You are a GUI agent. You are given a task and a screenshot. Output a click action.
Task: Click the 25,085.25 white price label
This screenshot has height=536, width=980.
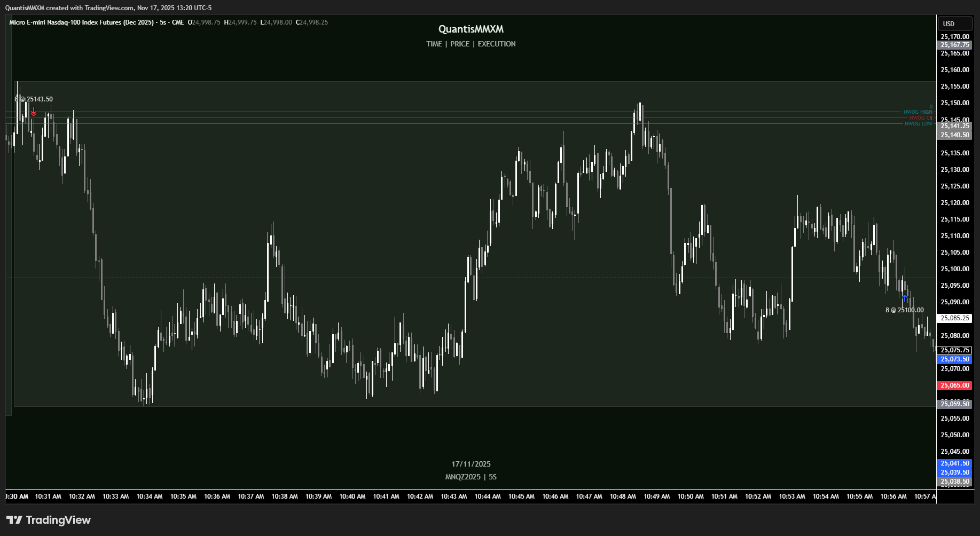[954, 318]
